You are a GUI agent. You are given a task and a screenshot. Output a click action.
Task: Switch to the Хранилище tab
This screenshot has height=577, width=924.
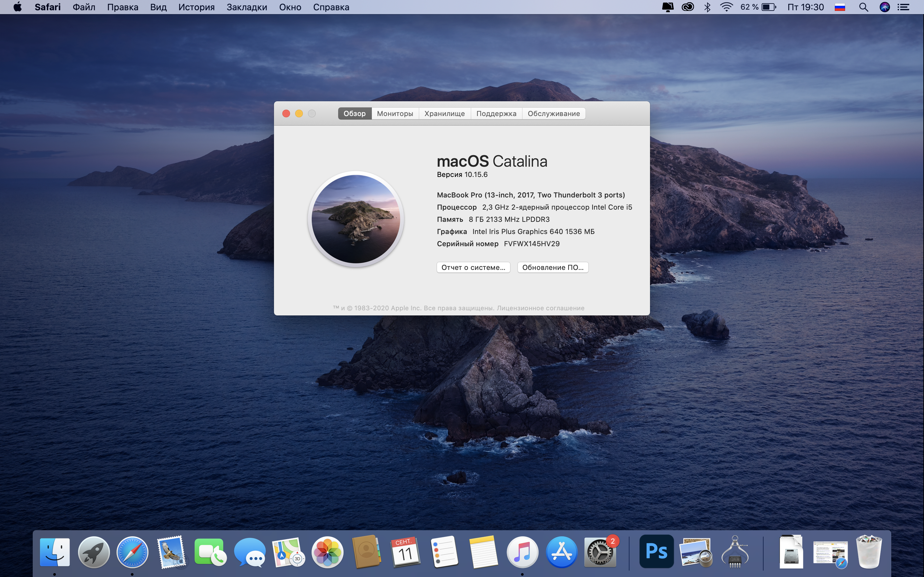click(x=444, y=113)
